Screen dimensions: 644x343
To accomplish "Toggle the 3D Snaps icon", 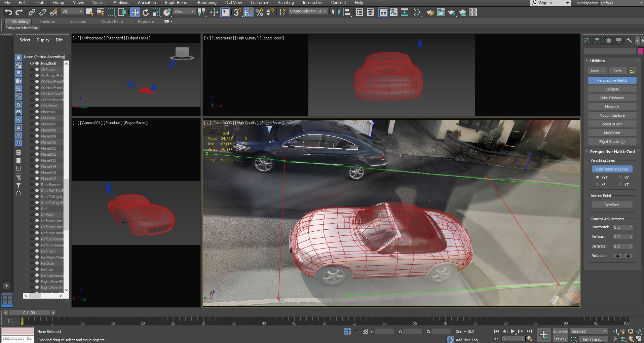I will click(x=237, y=12).
